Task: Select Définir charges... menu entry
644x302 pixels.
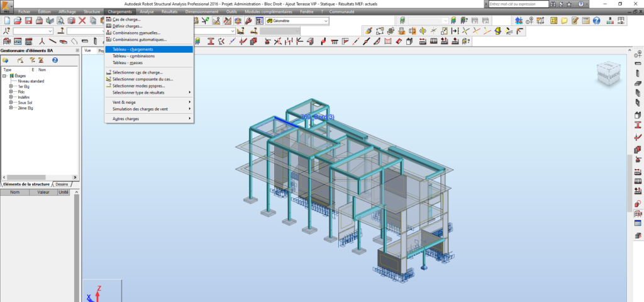Action: click(148, 26)
